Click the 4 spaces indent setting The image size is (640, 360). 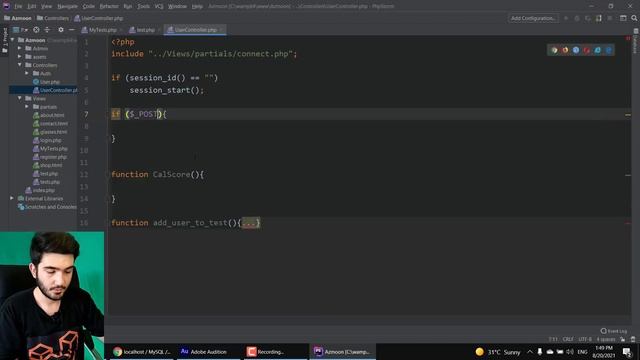click(606, 339)
